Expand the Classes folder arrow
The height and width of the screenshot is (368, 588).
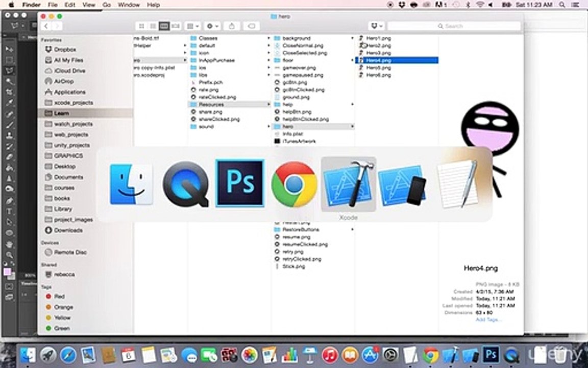point(268,38)
